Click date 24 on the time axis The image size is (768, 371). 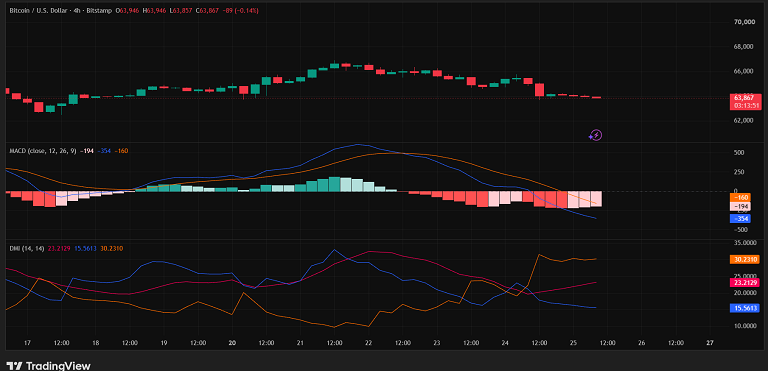[505, 343]
